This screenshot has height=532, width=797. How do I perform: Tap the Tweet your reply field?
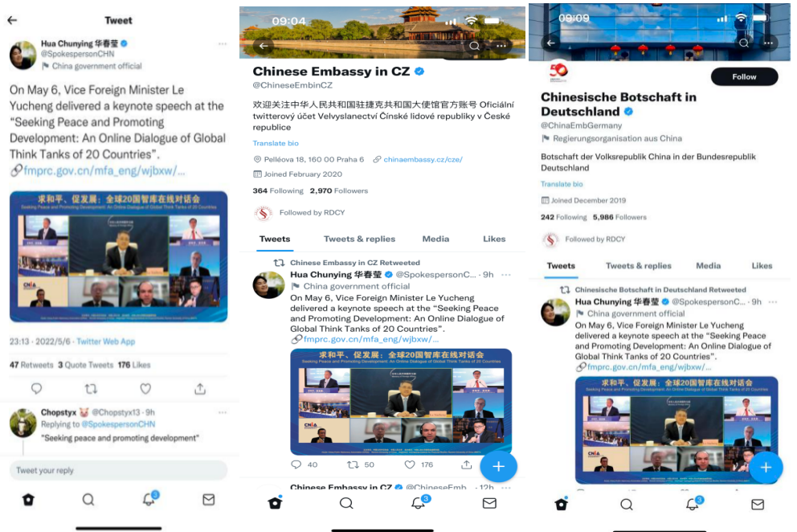point(118,470)
